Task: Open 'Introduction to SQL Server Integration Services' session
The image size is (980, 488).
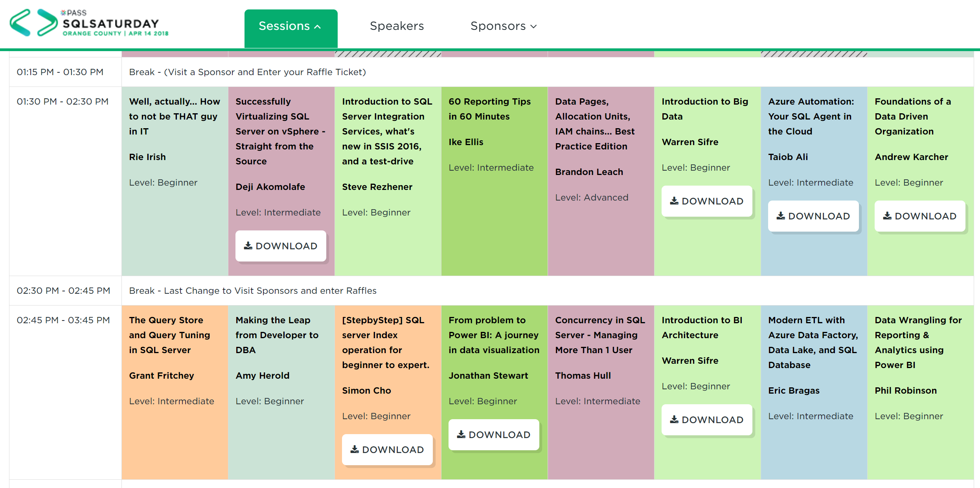Action: click(387, 131)
